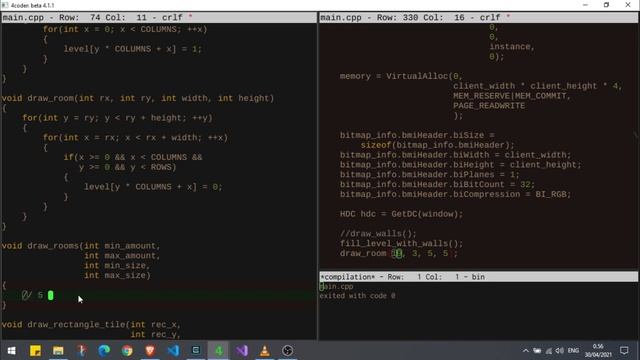Click 'main.cpp' line in compilation output
640x360 pixels.
(337, 286)
